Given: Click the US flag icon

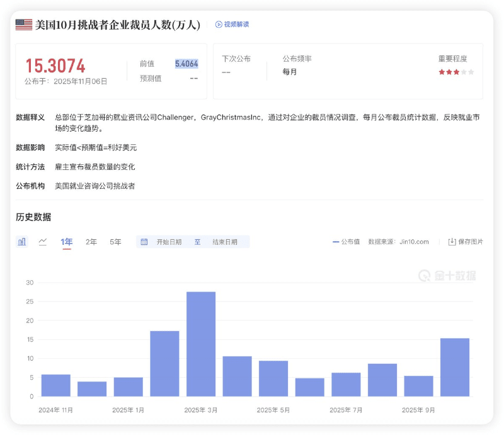Looking at the screenshot, I should tap(24, 25).
